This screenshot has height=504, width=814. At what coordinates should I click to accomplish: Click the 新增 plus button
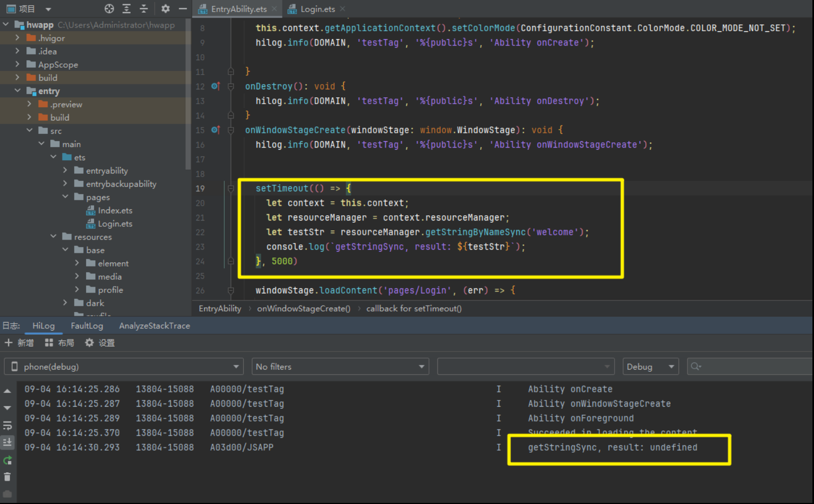click(19, 343)
